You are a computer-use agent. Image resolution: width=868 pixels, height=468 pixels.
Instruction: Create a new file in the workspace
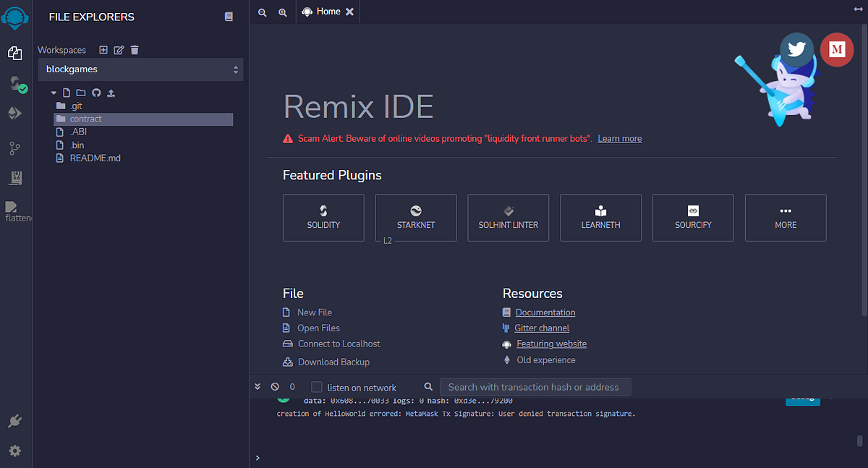pos(66,93)
